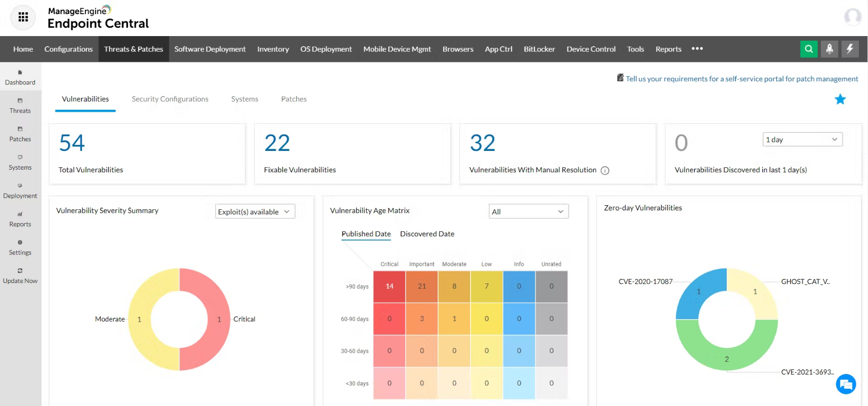Click the feedback note icon near self-service link
The image size is (868, 406).
pyautogui.click(x=620, y=78)
